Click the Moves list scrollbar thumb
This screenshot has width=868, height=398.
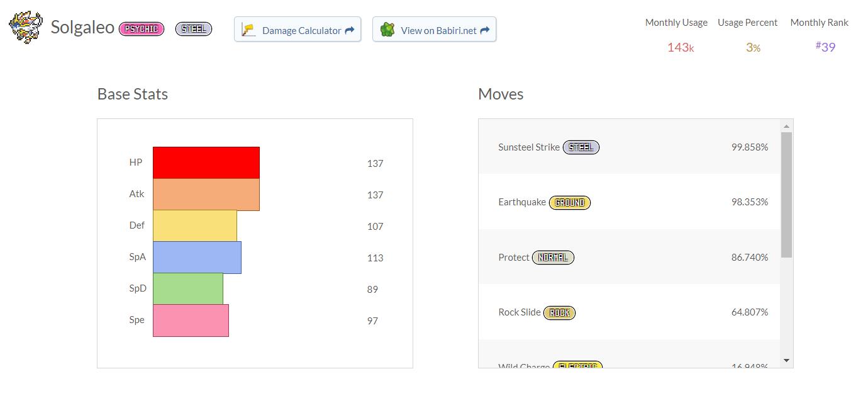pos(786,194)
